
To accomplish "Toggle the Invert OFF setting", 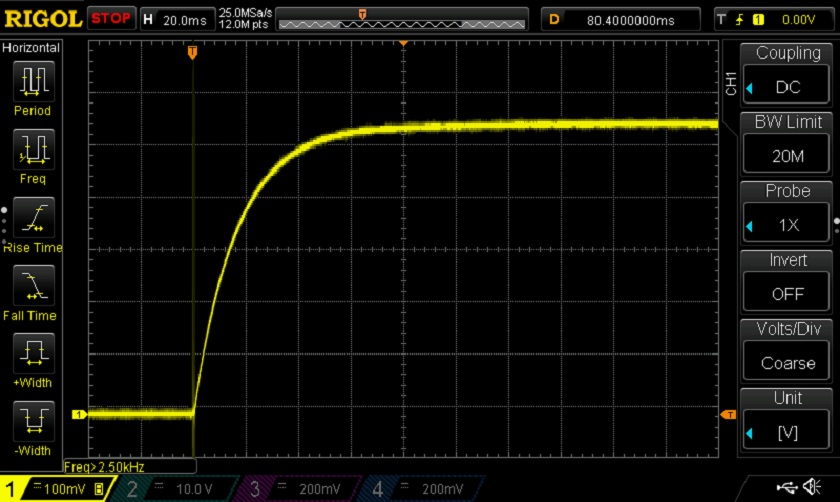I will pos(787,294).
